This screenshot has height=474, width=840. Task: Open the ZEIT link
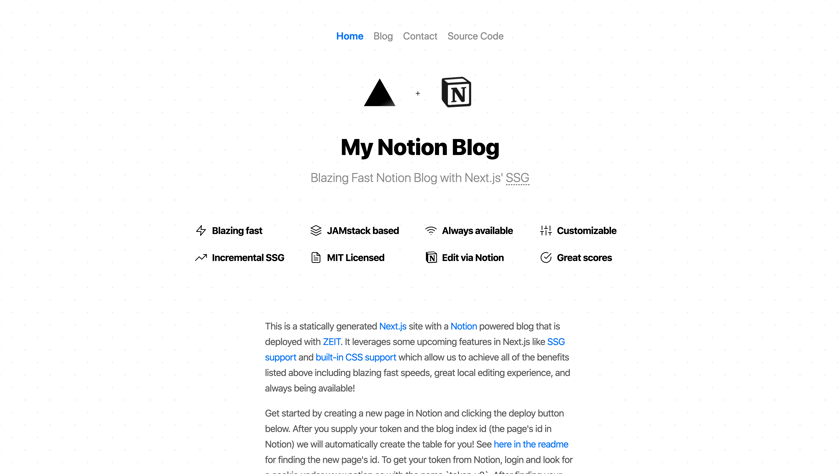coord(332,342)
